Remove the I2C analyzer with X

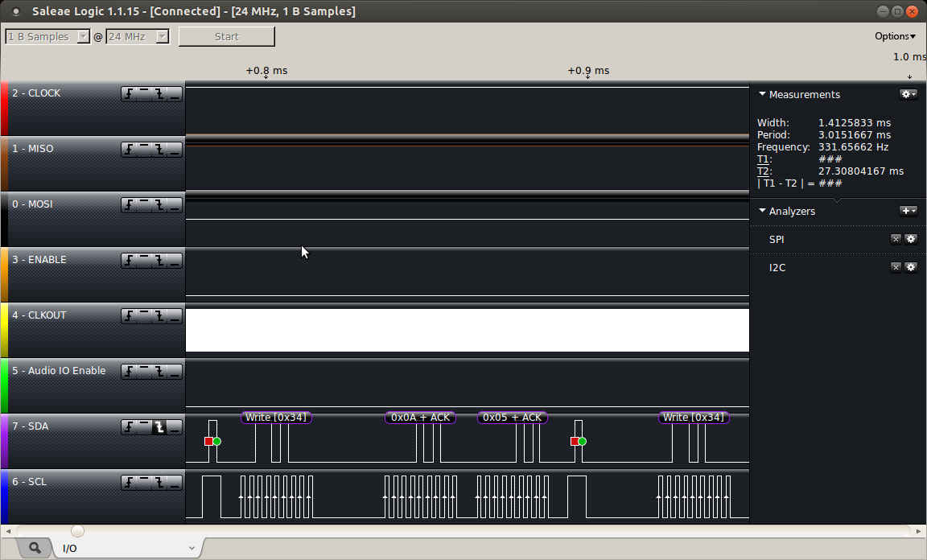(x=896, y=267)
